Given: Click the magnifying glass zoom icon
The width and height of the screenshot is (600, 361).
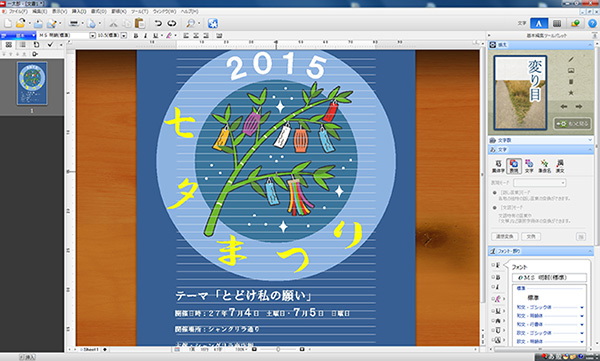Looking at the screenshot, I should point(190,23).
